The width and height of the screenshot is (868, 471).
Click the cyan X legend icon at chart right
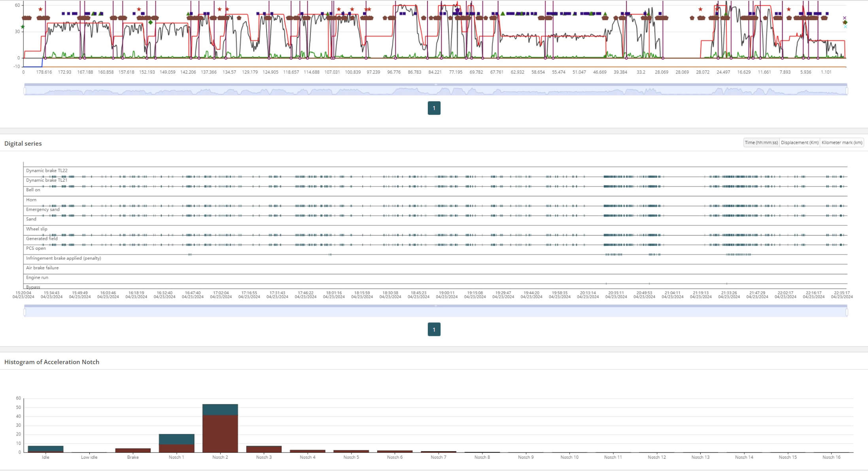point(845,27)
